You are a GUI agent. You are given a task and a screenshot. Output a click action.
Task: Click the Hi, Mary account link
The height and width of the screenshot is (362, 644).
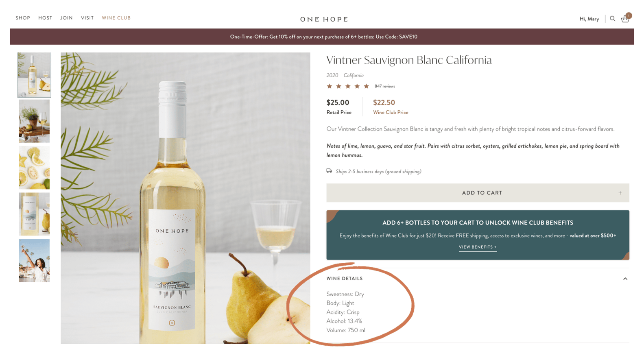pos(589,19)
